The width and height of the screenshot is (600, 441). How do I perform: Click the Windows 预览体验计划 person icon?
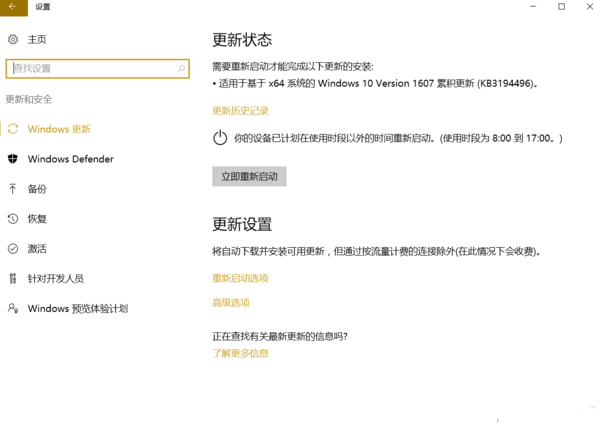tap(13, 308)
